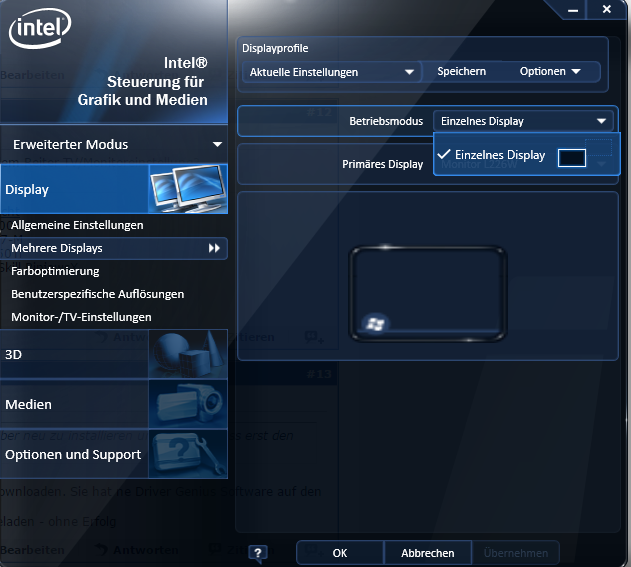Close the Intel graphics control panel

tap(606, 9)
